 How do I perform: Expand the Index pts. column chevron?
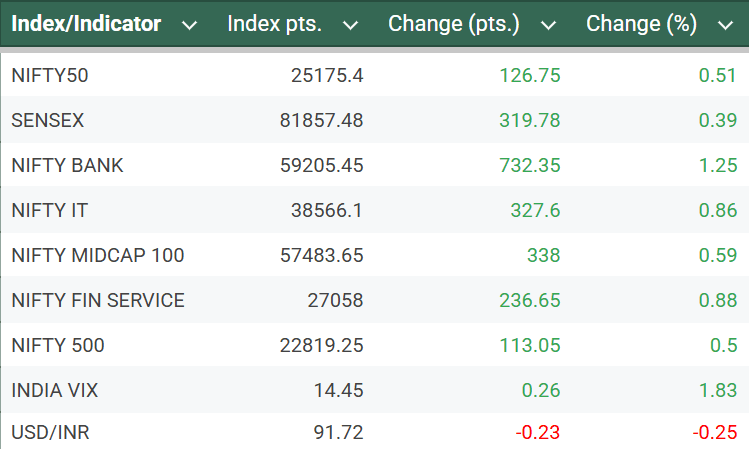pyautogui.click(x=350, y=25)
